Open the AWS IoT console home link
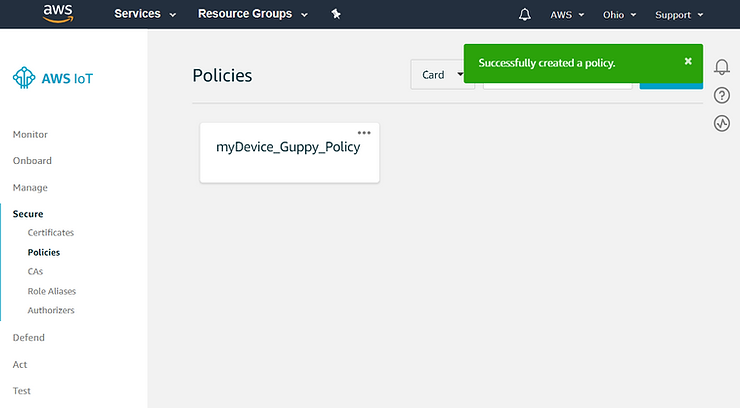Image resolution: width=740 pixels, height=408 pixels. (67, 79)
